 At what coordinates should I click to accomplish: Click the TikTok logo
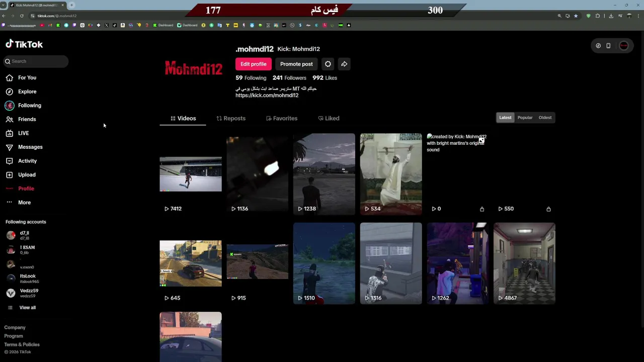(x=24, y=44)
